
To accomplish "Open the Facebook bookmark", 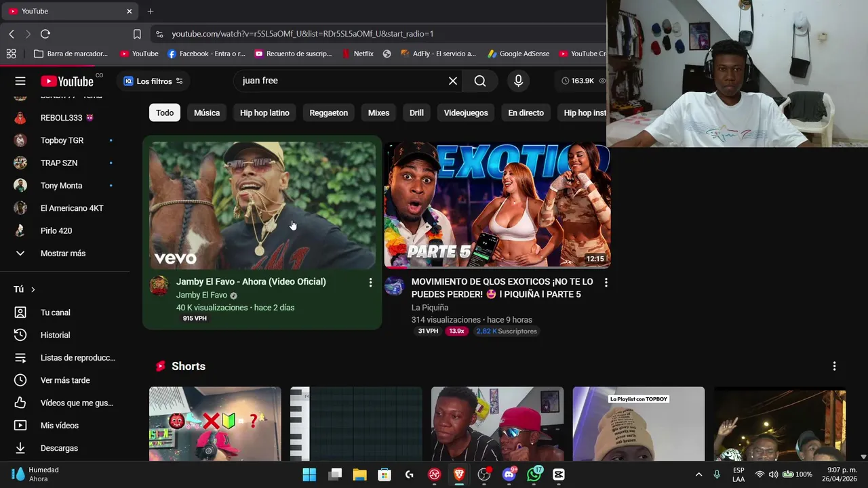I will [x=206, y=54].
